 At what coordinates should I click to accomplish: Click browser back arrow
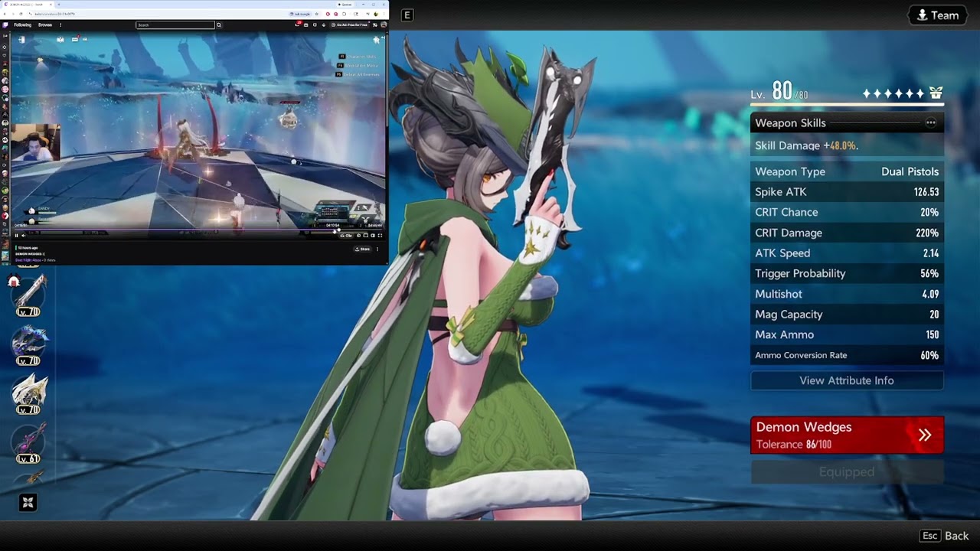pyautogui.click(x=5, y=14)
